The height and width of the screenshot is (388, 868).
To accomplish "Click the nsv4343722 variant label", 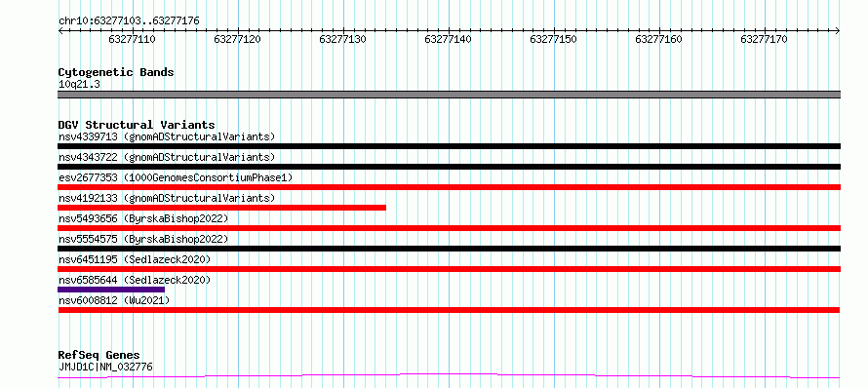I will [167, 157].
